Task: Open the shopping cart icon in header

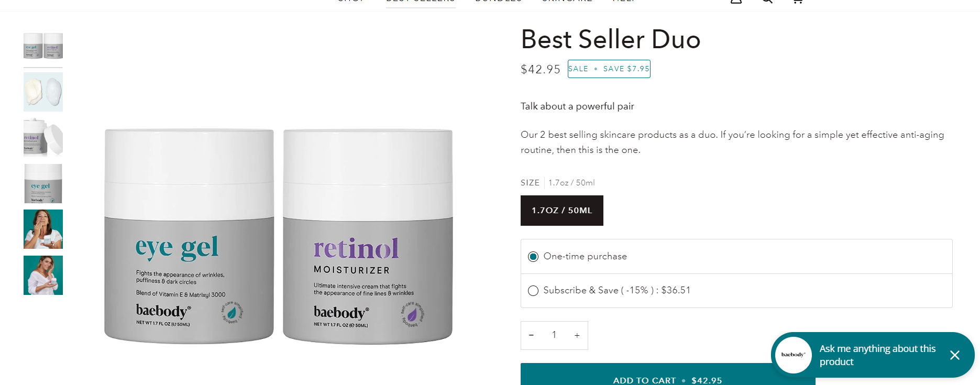Action: tap(797, 1)
